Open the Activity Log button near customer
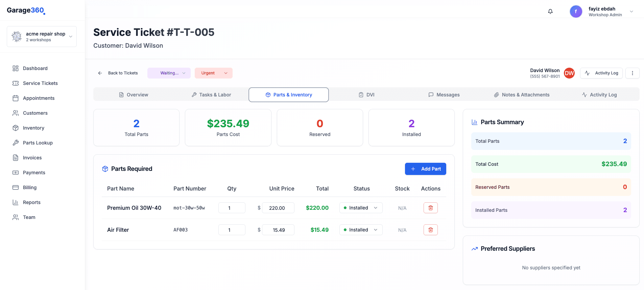The height and width of the screenshot is (290, 644). coord(601,73)
